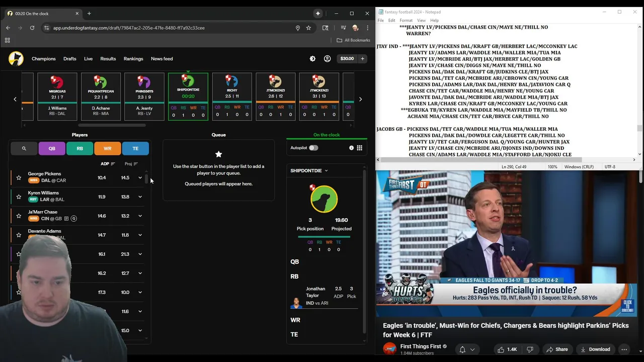Star Ja'Marr Chase to queue him
The width and height of the screenshot is (644, 362).
pos(19,216)
